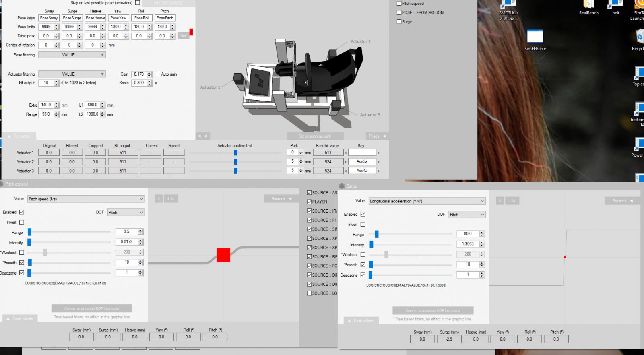The image size is (644, 355).
Task: Click the right arrow below the 3D view
Action: point(206,136)
